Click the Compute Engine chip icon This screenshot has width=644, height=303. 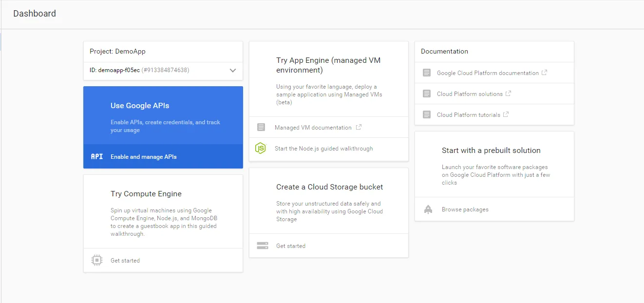(97, 261)
